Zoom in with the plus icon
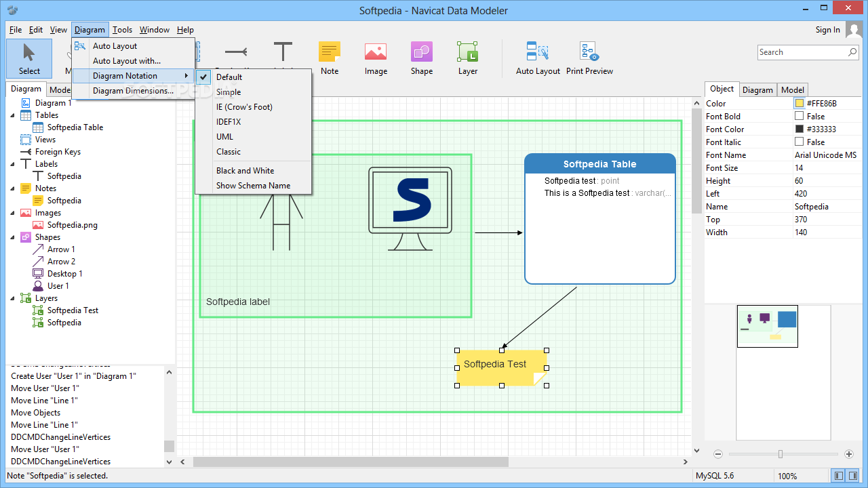The image size is (868, 488). tap(849, 454)
